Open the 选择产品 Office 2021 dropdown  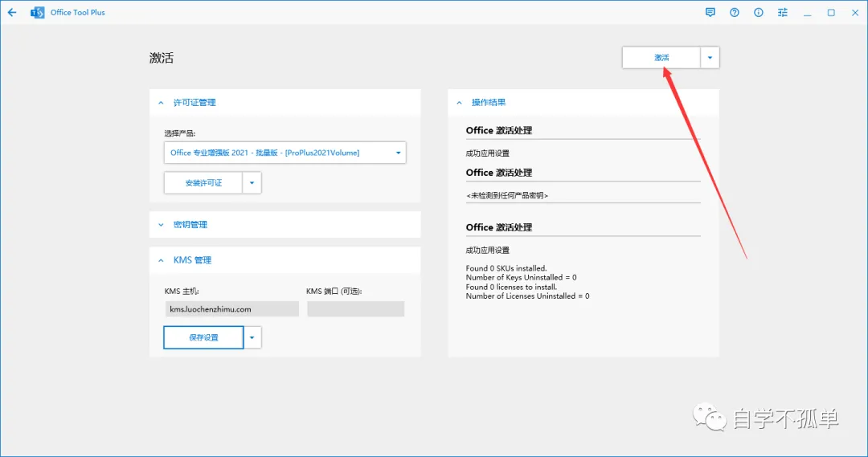(285, 153)
